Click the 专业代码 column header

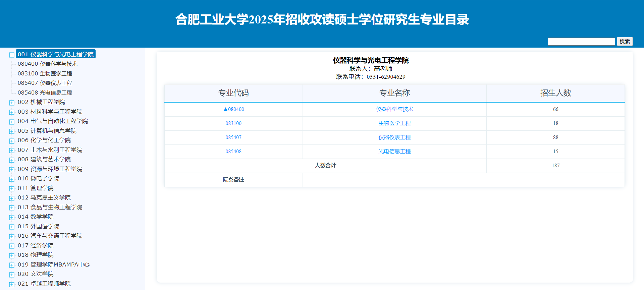(x=233, y=93)
